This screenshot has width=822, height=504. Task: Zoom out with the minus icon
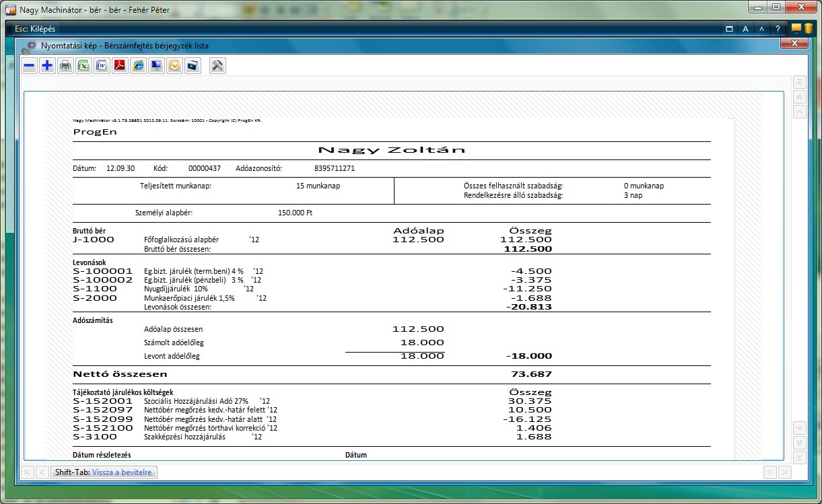[x=30, y=66]
